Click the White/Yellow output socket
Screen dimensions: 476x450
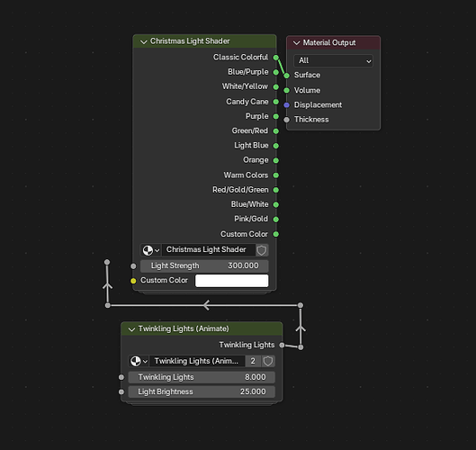276,86
